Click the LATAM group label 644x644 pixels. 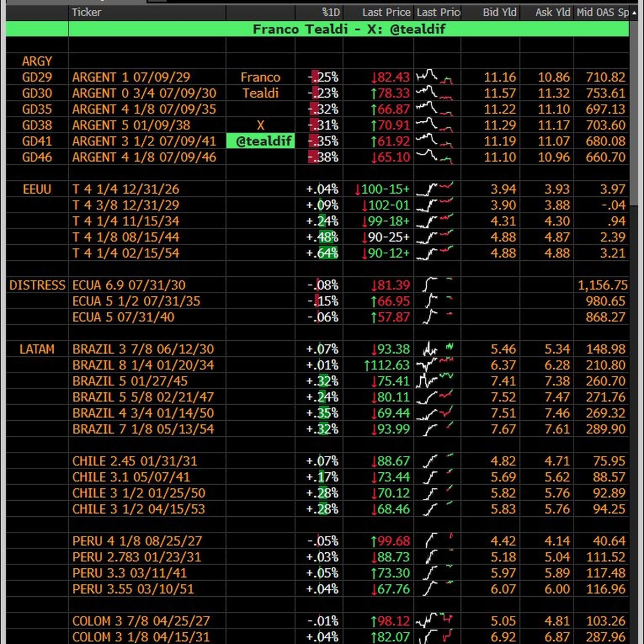(36, 349)
